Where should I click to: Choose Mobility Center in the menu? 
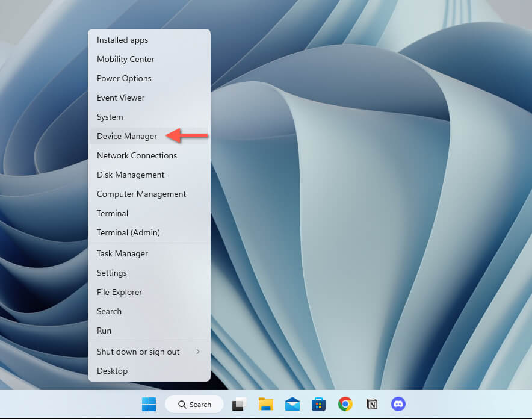pyautogui.click(x=125, y=59)
